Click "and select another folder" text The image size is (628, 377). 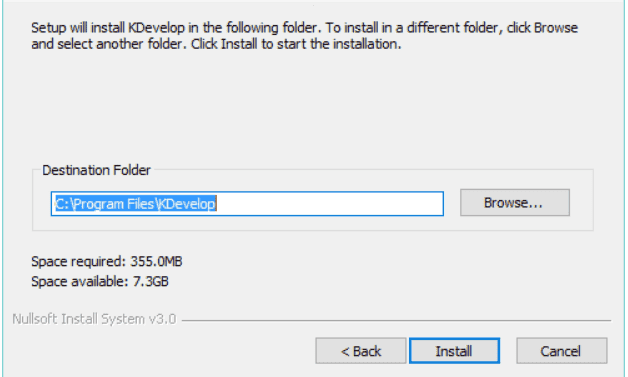click(x=109, y=44)
